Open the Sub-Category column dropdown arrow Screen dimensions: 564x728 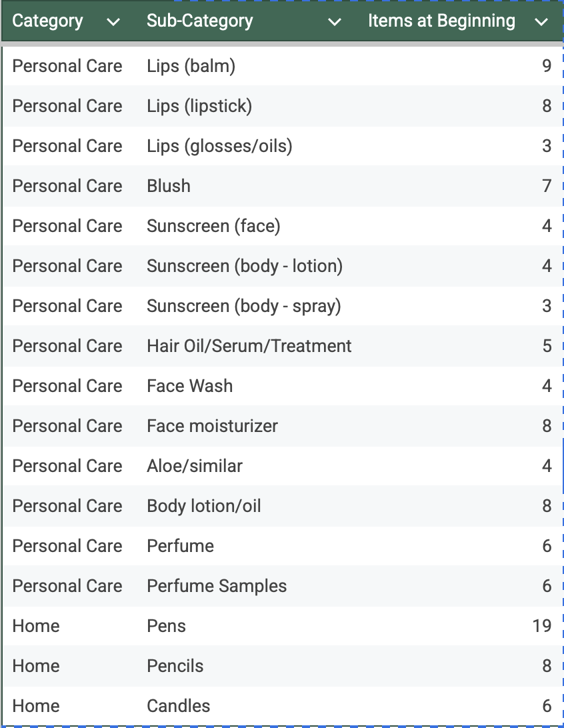(334, 22)
